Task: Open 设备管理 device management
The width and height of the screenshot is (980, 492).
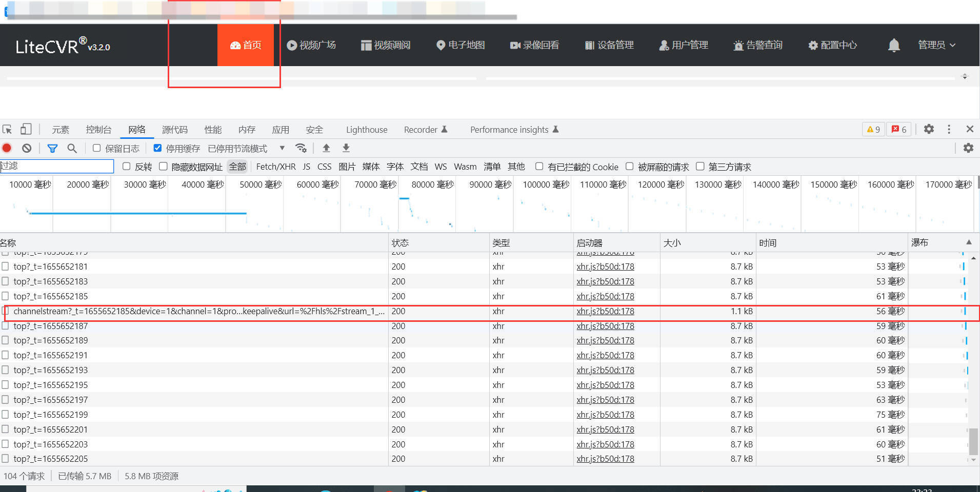Action: tap(609, 45)
